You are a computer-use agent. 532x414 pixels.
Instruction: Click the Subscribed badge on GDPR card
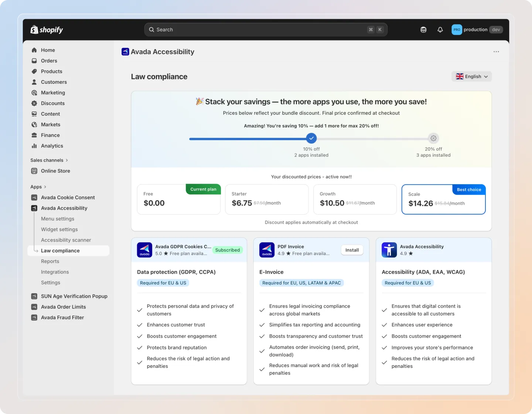[x=228, y=250]
